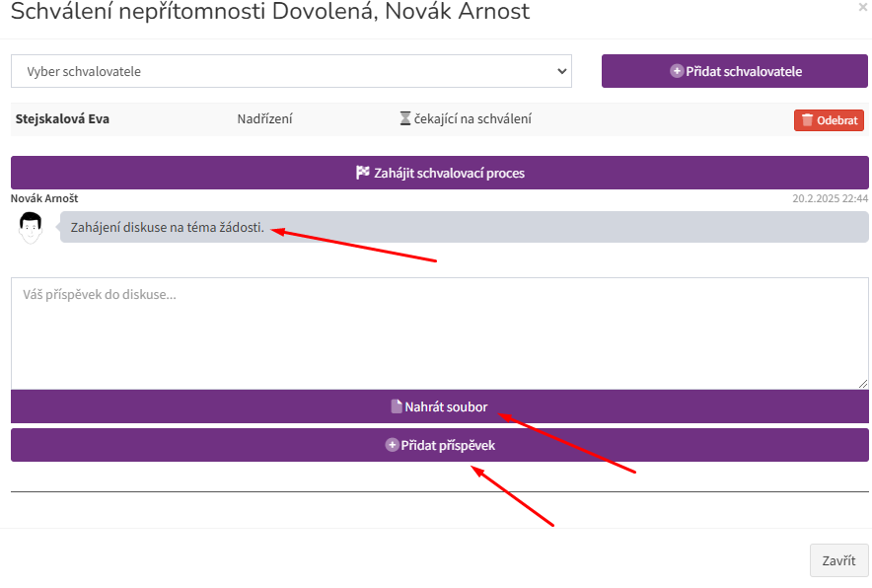The width and height of the screenshot is (872, 588).
Task: Click the hourglass icon for pending approval status
Action: (405, 118)
